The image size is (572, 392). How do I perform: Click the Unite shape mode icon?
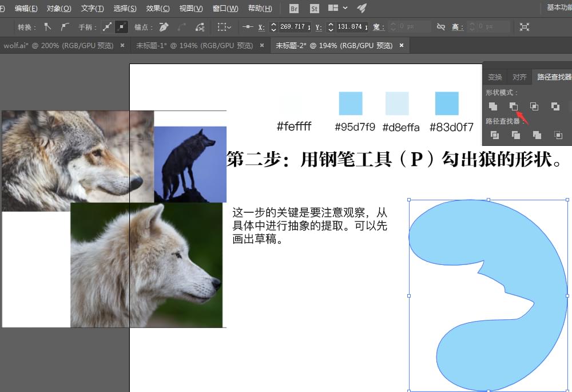click(493, 106)
